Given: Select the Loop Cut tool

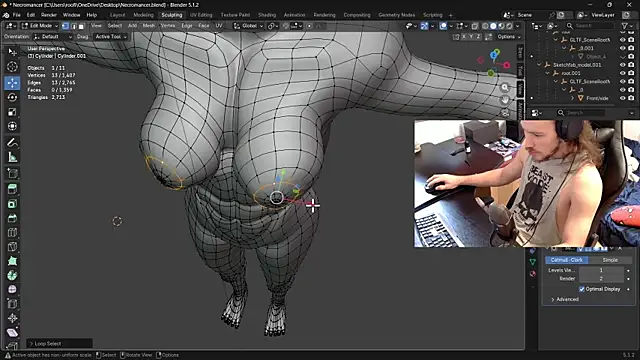Looking at the screenshot, I should coord(12,233).
